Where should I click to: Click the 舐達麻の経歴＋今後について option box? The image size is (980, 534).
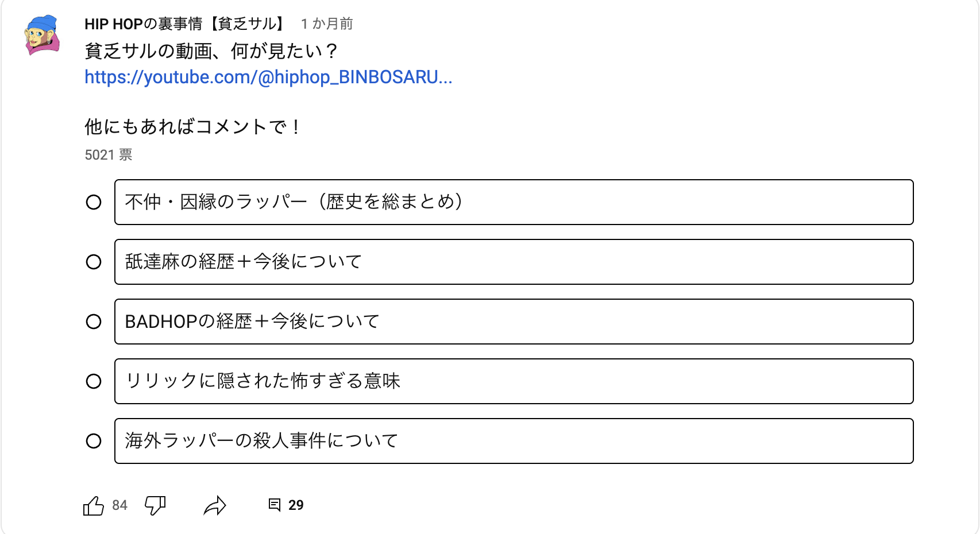[x=514, y=262]
